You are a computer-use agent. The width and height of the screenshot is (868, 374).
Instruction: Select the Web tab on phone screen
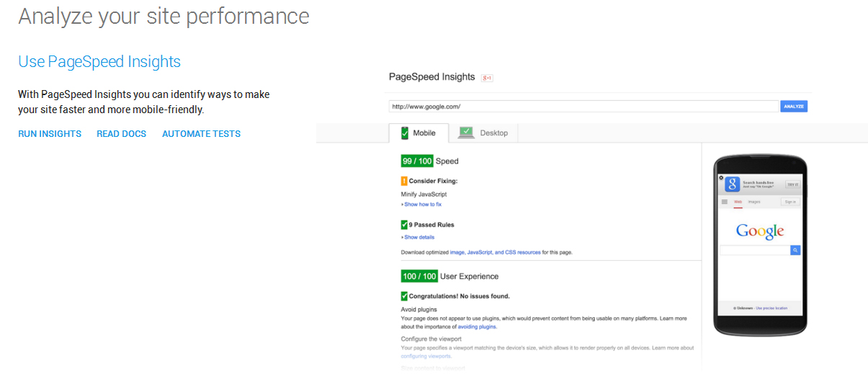click(738, 202)
